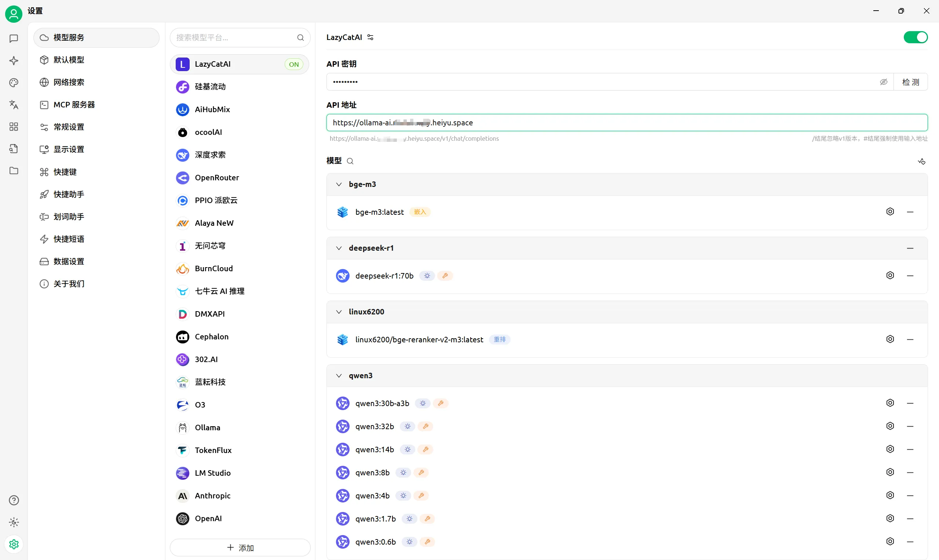Screen dimensions: 939x560
Task: Click the 检测 button for the API key
Action: click(910, 82)
